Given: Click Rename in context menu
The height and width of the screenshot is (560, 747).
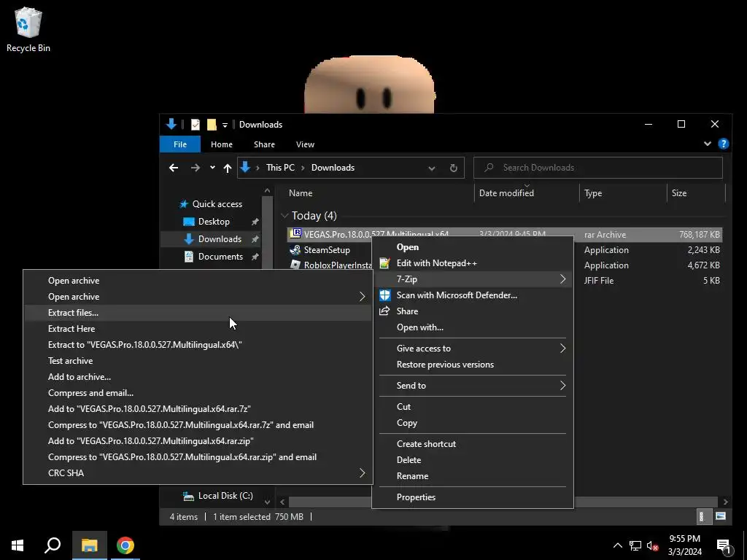Looking at the screenshot, I should pos(413,476).
